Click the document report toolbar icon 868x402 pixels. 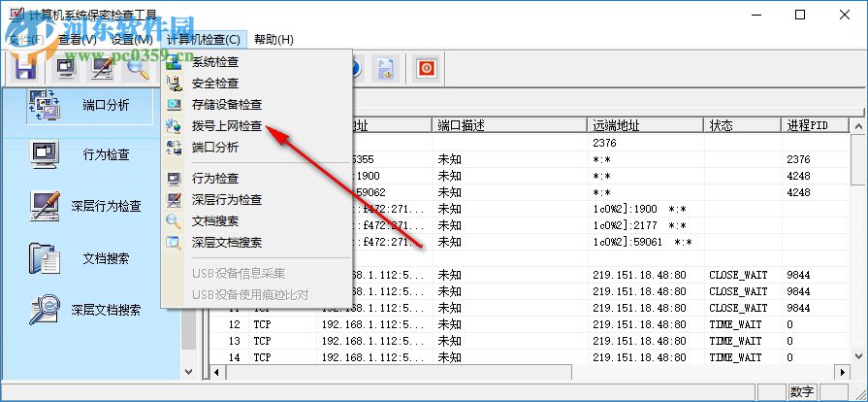pyautogui.click(x=385, y=69)
